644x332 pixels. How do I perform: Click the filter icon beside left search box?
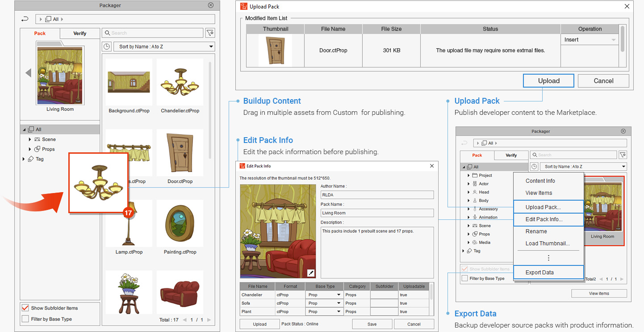coord(210,33)
